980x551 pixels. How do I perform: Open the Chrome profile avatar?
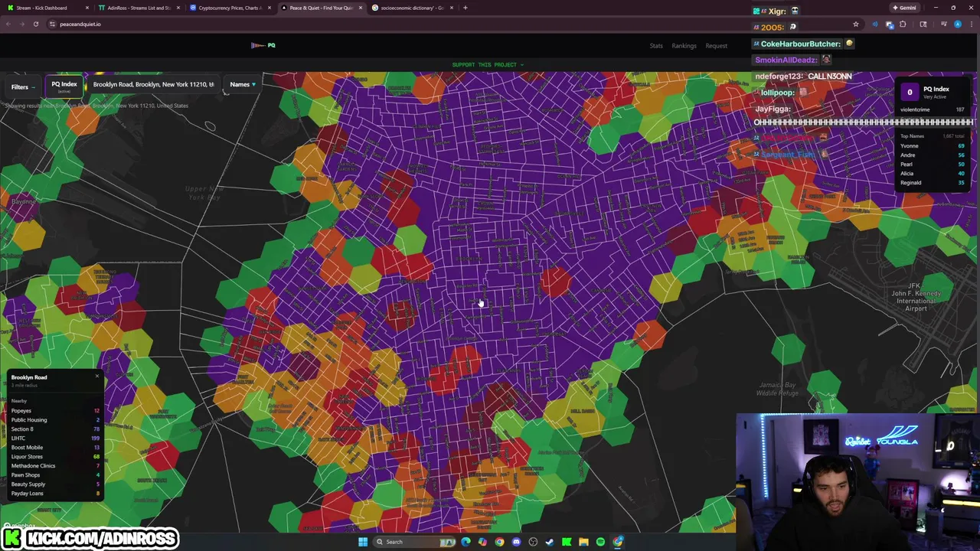(x=957, y=24)
